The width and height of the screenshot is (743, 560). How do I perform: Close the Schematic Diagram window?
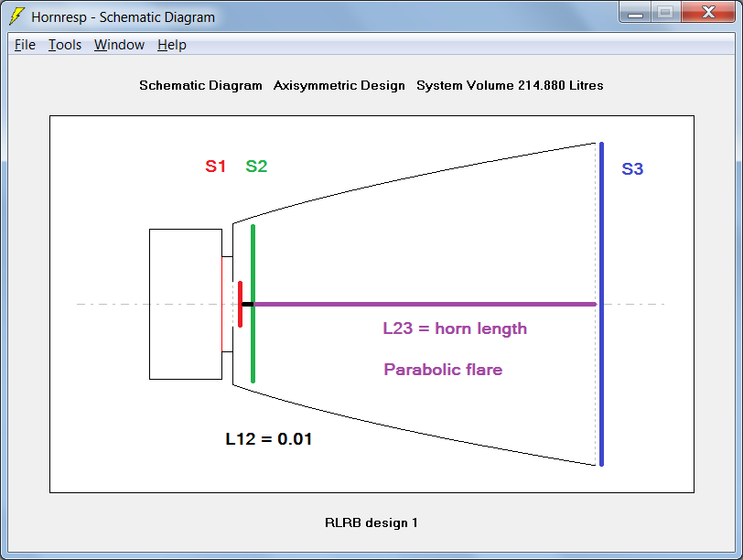(708, 12)
